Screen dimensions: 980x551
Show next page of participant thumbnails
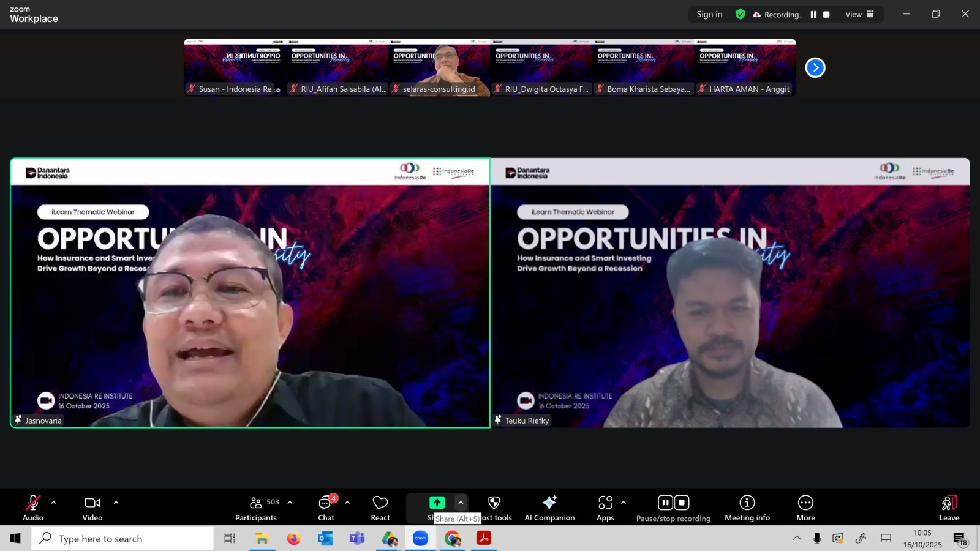(x=815, y=67)
